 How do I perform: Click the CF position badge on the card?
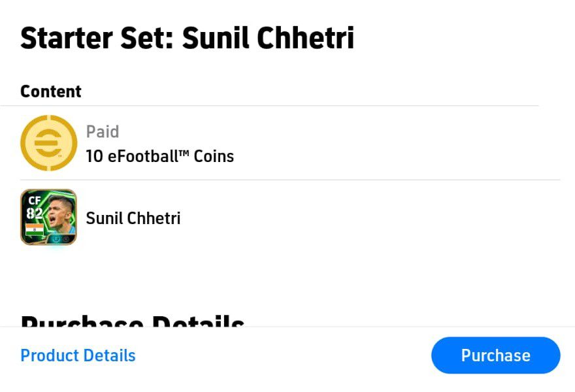click(x=35, y=200)
